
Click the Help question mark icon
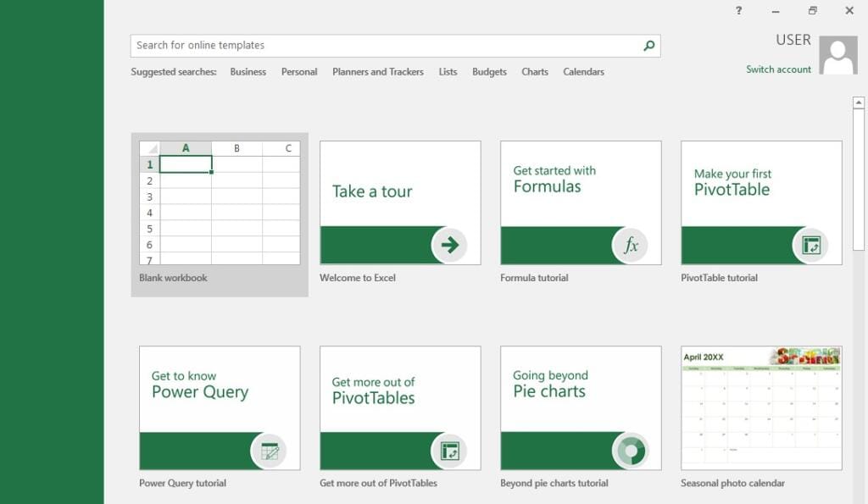[x=738, y=10]
